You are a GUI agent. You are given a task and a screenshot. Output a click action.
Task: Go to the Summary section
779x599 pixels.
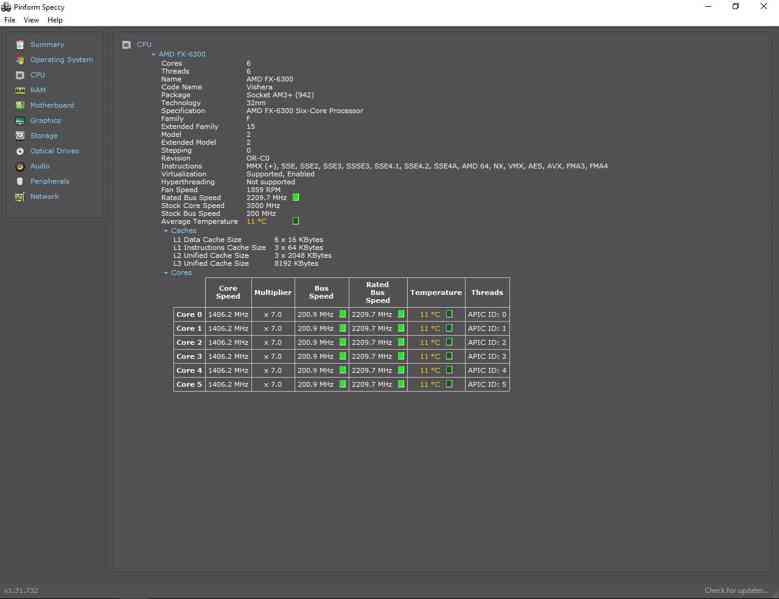[x=47, y=45]
